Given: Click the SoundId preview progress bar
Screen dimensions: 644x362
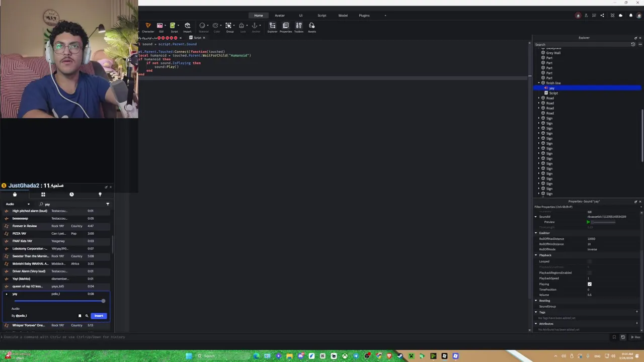Looking at the screenshot, I should point(603,222).
